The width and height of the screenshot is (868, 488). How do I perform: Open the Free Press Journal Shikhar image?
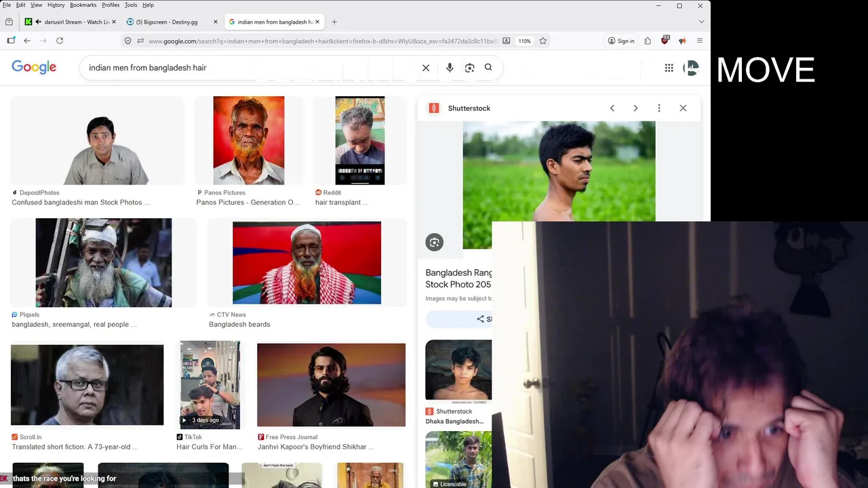coord(332,385)
